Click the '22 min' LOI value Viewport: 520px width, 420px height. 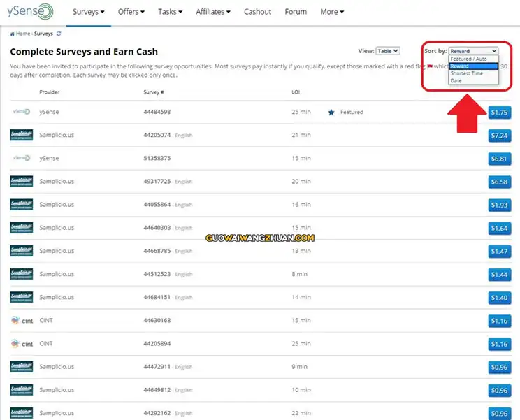pos(301,413)
